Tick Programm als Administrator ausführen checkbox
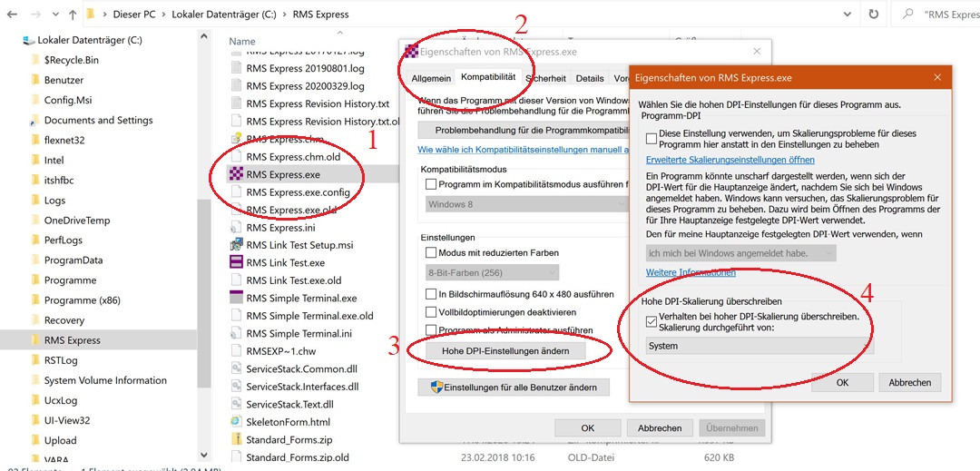 point(431,329)
